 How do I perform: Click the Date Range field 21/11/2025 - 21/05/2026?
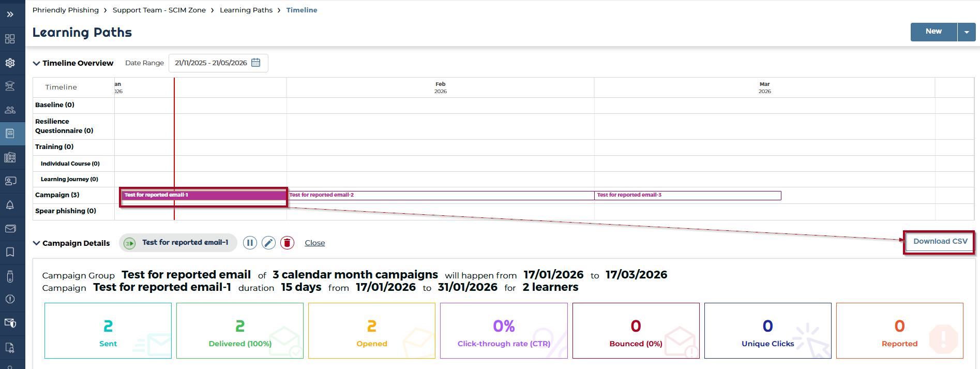tap(218, 63)
